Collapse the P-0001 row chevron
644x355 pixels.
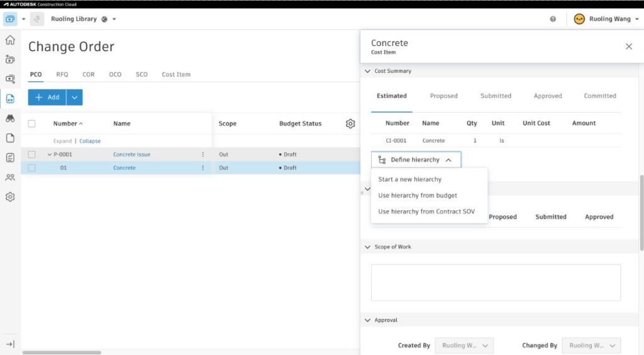tap(50, 154)
